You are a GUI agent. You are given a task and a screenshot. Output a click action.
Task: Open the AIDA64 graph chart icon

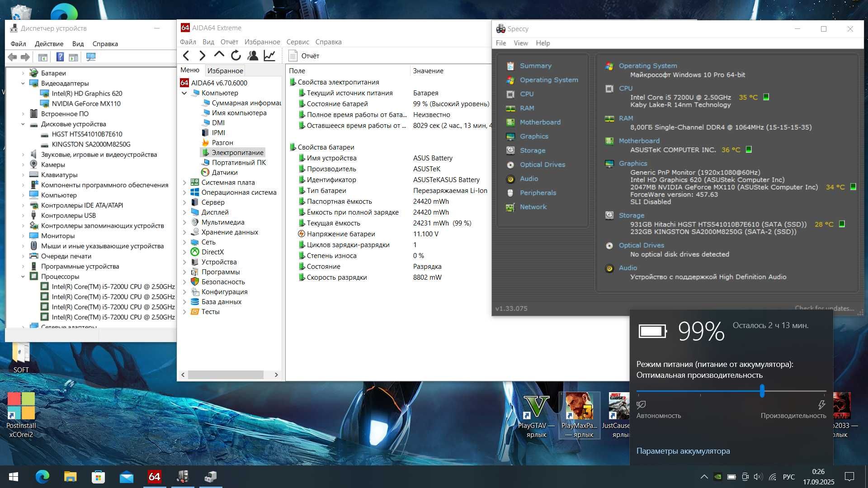[269, 56]
